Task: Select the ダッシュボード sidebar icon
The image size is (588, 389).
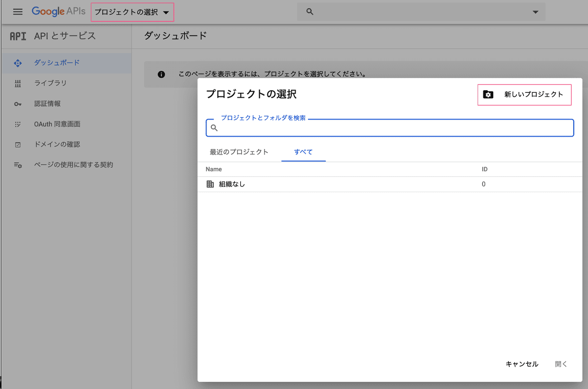Action: [x=18, y=63]
